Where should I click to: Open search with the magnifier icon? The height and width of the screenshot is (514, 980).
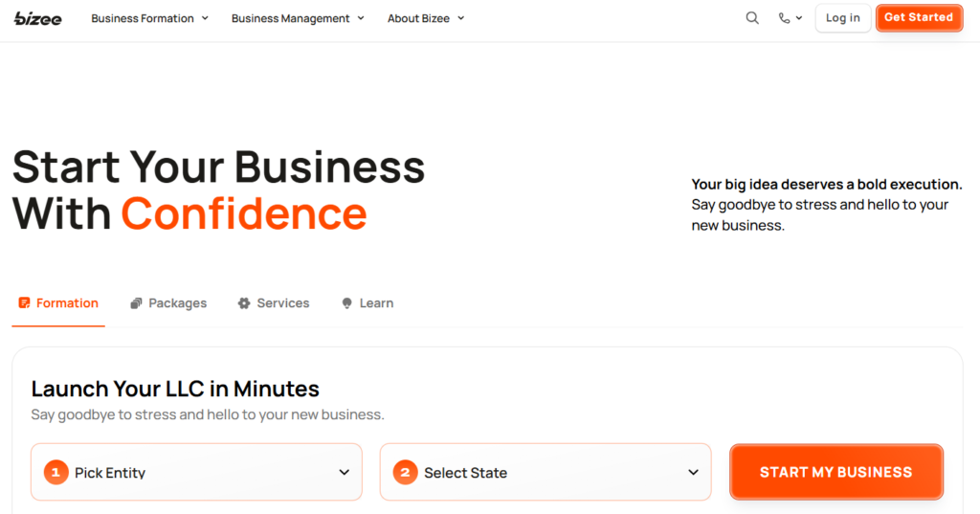coord(752,18)
